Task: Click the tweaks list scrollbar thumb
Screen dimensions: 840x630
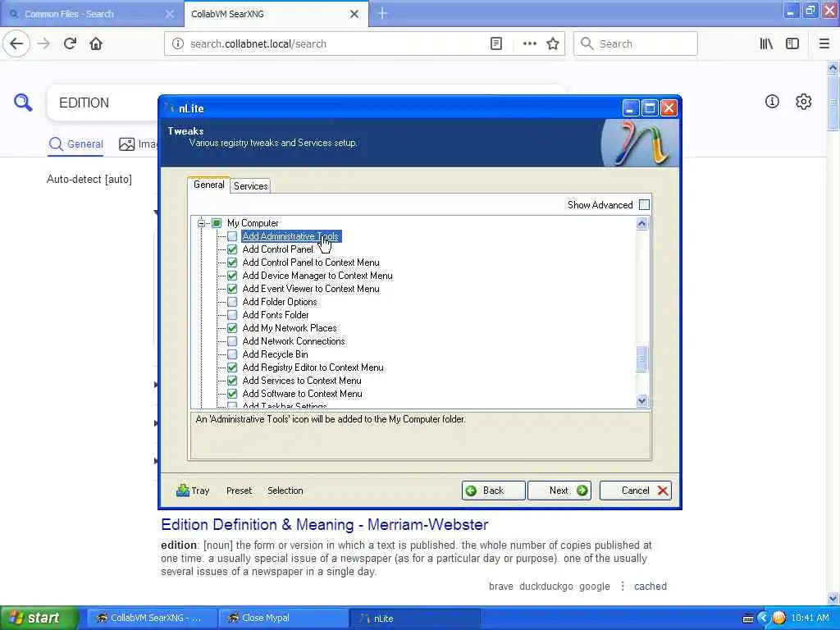Action: pyautogui.click(x=641, y=359)
